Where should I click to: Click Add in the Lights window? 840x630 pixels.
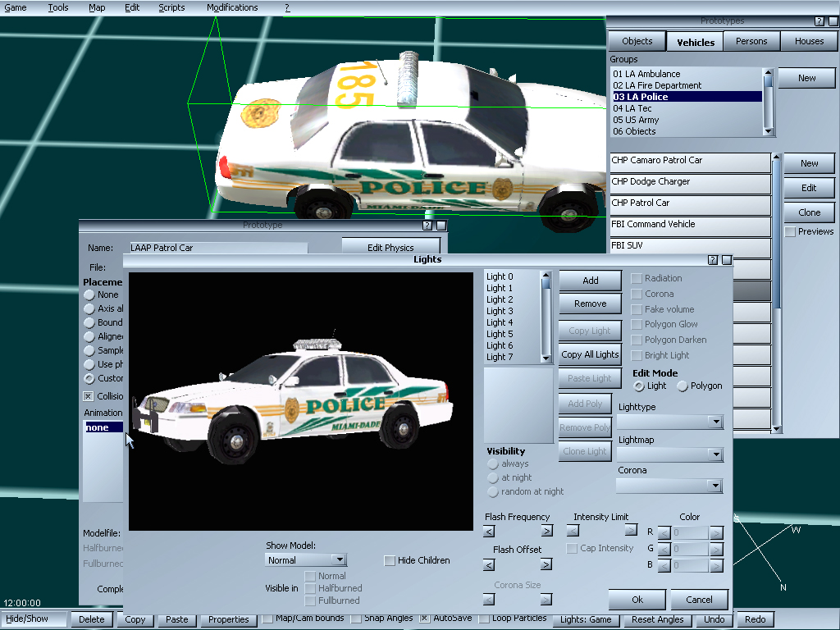[x=591, y=281]
